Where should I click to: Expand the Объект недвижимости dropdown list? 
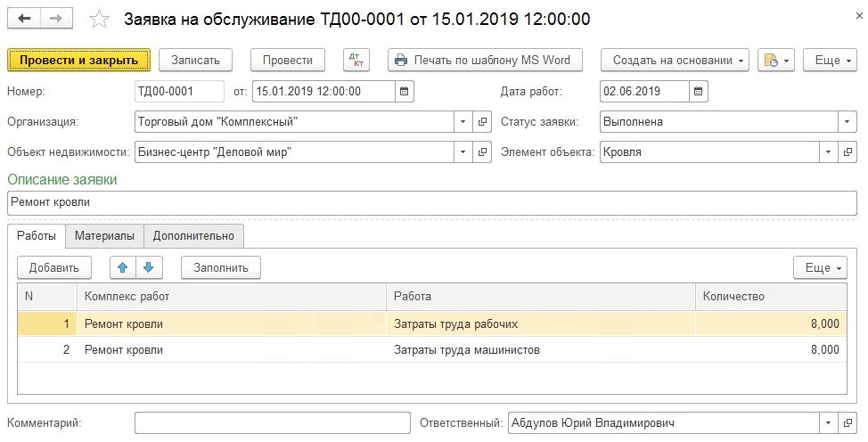pyautogui.click(x=463, y=152)
